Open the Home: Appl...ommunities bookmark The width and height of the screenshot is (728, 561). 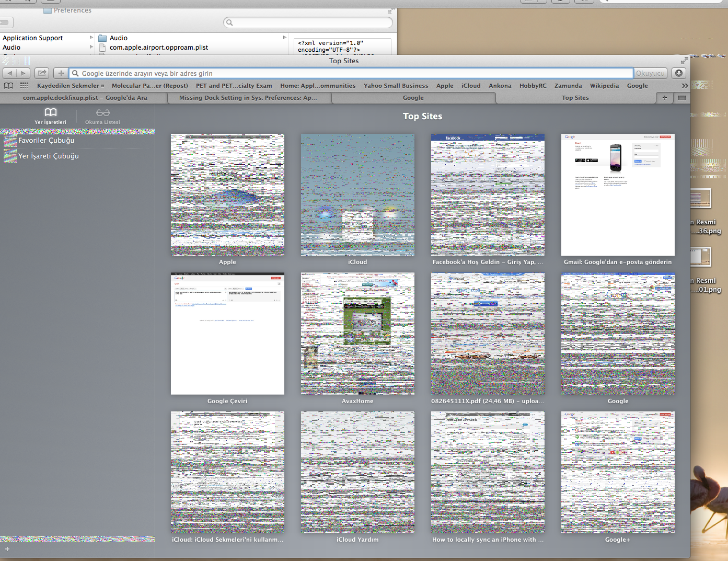(x=318, y=86)
